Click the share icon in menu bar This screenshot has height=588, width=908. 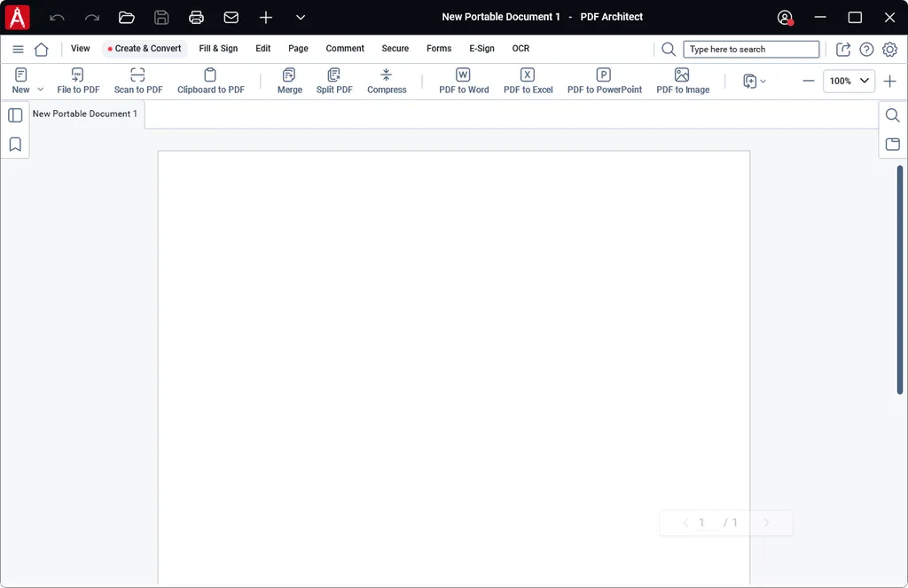843,50
